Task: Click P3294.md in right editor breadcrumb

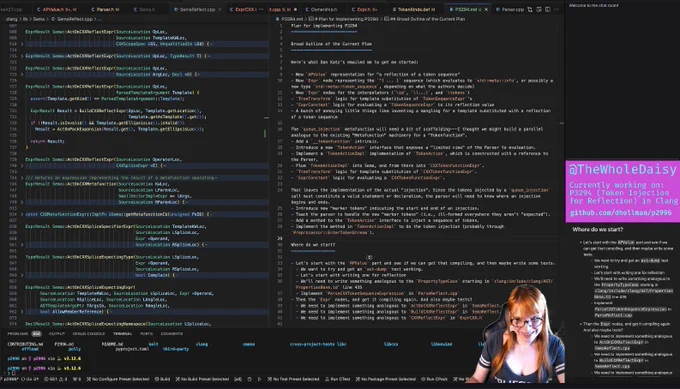Action: pos(290,19)
